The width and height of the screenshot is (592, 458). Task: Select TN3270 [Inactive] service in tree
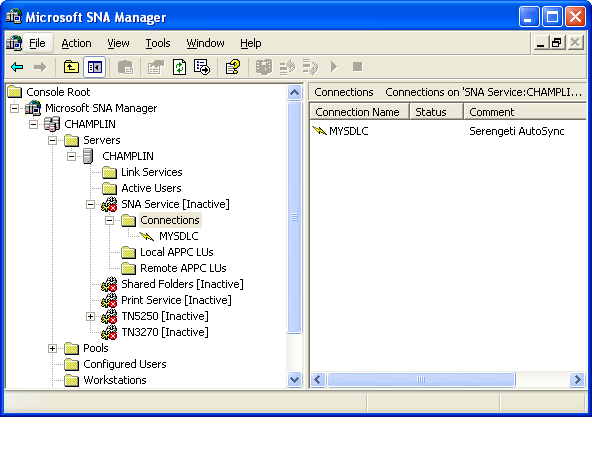tap(165, 332)
